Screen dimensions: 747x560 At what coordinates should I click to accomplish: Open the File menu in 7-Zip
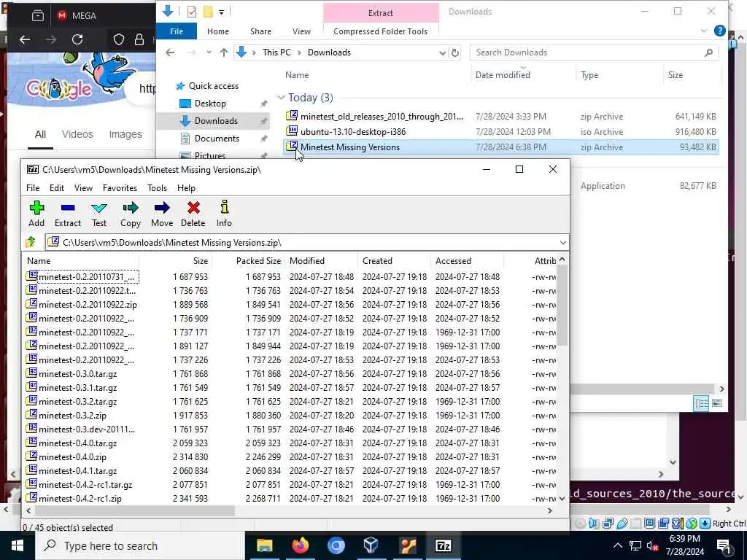(x=33, y=188)
